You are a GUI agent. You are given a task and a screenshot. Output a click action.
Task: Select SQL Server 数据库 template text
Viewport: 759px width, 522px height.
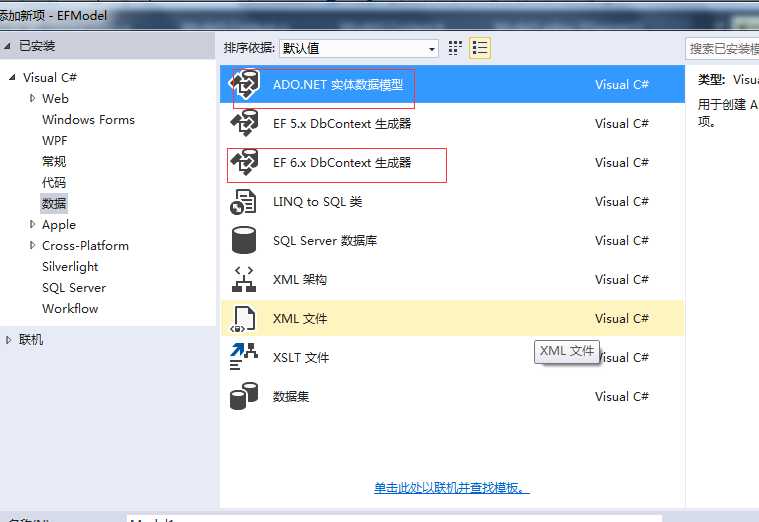coord(325,241)
